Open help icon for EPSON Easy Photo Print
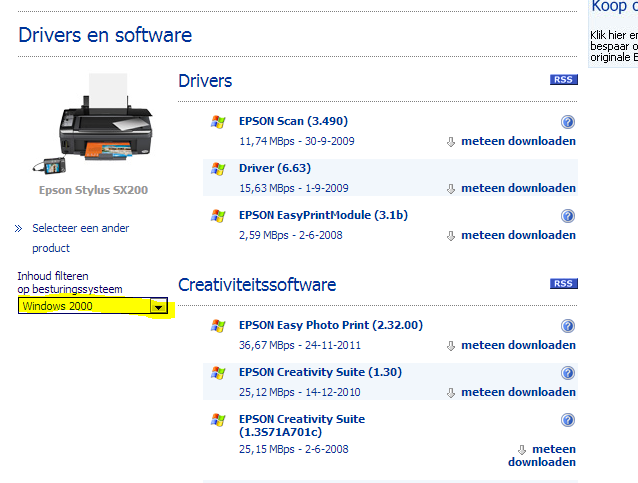 pos(568,326)
